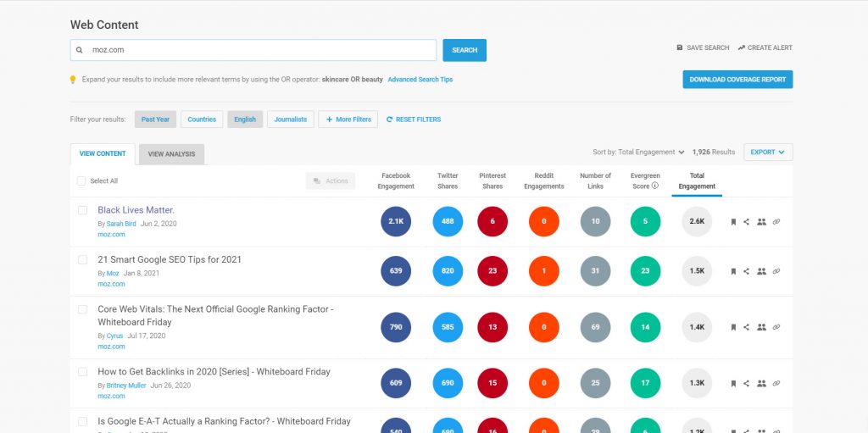868x433 pixels.
Task: Open author Sarah Bird link
Action: click(x=122, y=224)
